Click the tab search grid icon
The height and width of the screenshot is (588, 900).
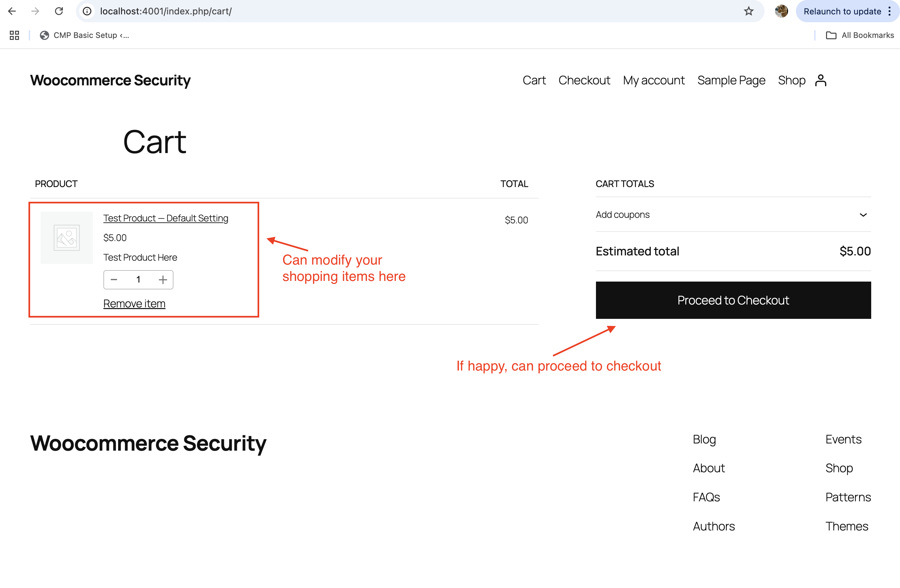14,35
